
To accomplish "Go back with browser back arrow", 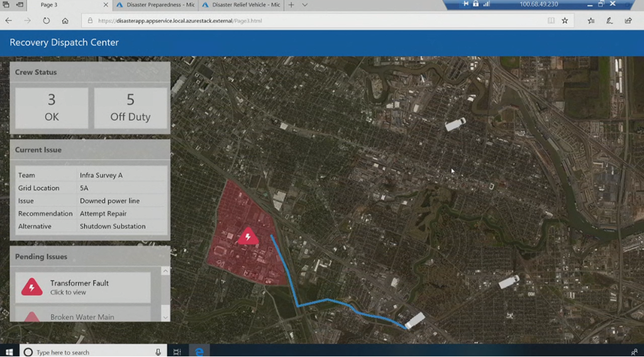I will click(x=9, y=21).
